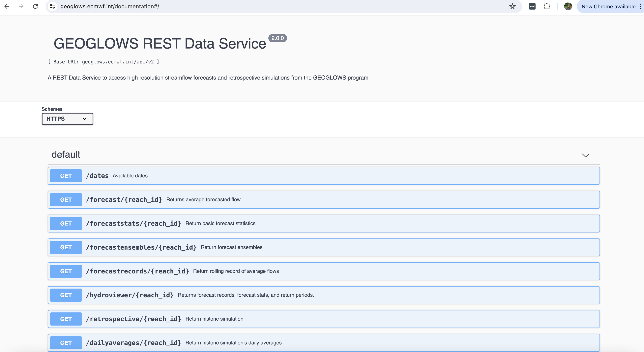Image resolution: width=644 pixels, height=352 pixels.
Task: Open the password manager extension icon
Action: tap(532, 7)
